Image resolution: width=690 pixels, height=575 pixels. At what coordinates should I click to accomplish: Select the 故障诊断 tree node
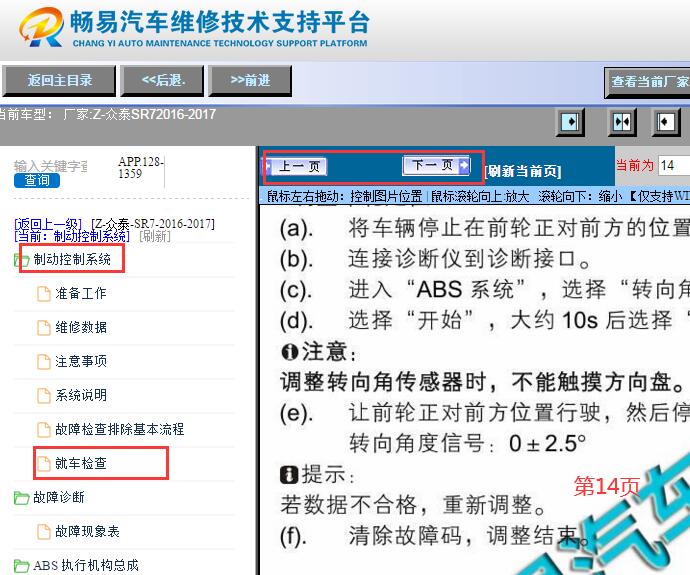[59, 497]
